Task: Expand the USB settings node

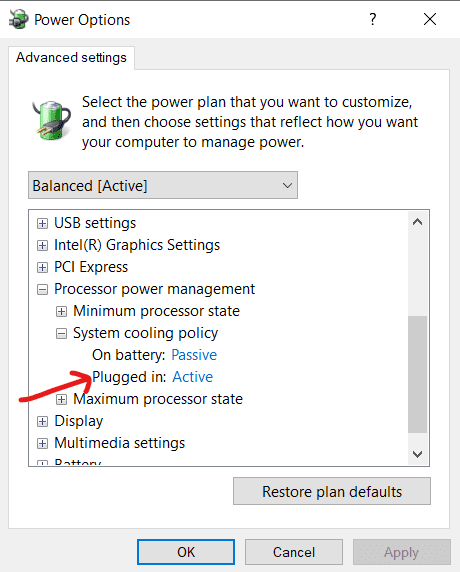Action: click(x=42, y=223)
